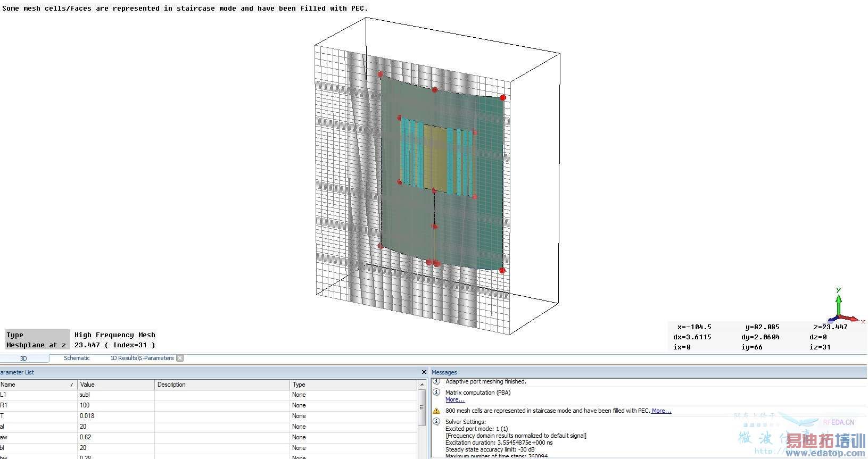The height and width of the screenshot is (459, 868).
Task: Switch to the 3D view tab
Action: pos(23,358)
